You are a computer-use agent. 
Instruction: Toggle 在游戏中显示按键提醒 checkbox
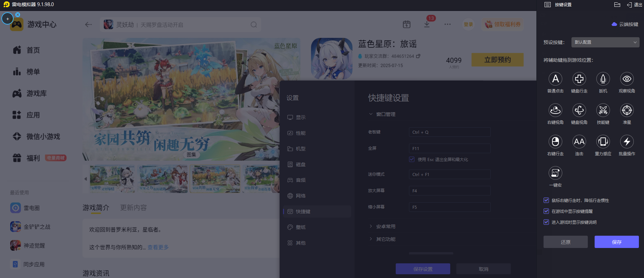click(x=546, y=211)
